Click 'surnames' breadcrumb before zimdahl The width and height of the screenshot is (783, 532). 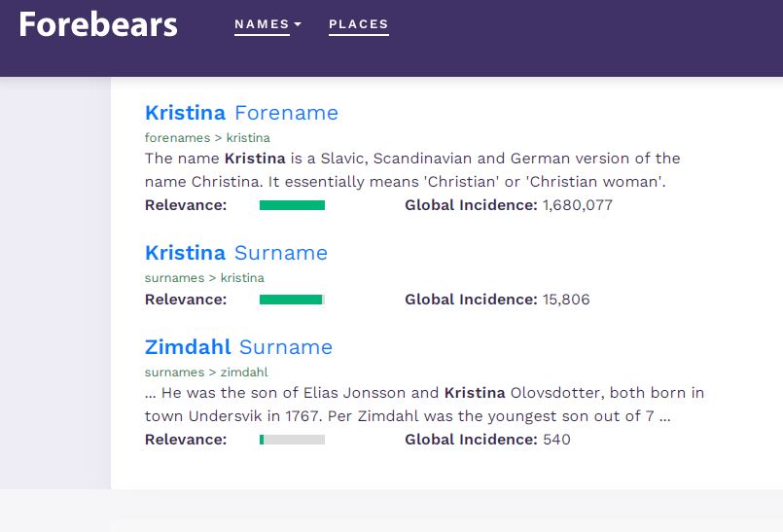point(174,372)
